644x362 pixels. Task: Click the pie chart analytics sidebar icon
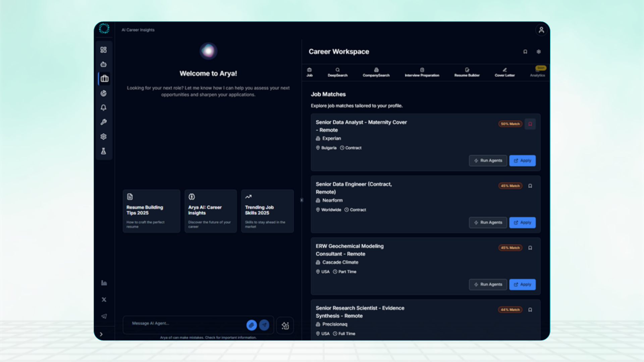click(x=104, y=93)
